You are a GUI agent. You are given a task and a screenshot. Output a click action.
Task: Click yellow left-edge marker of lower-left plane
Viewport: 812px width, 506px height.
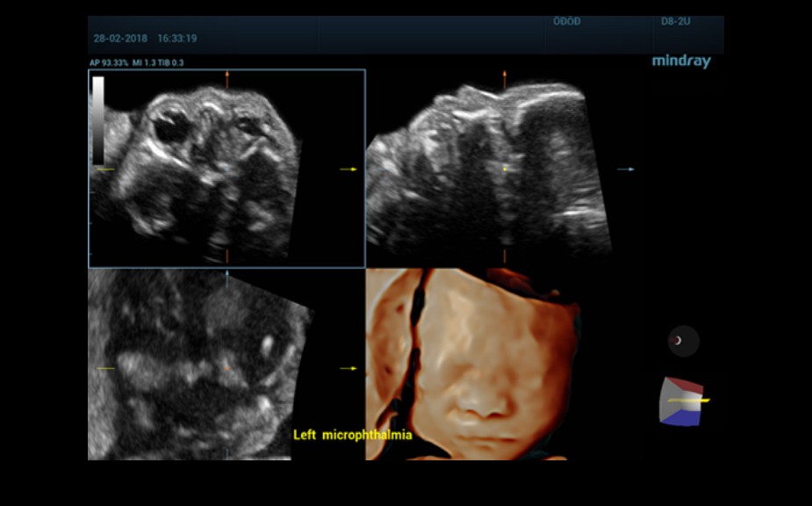pos(105,368)
